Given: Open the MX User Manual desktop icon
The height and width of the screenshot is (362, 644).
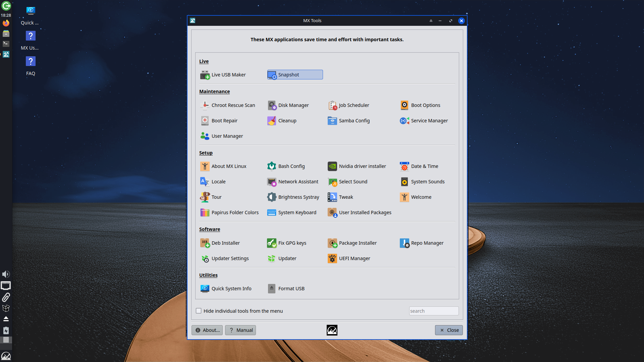Looking at the screenshot, I should tap(30, 41).
